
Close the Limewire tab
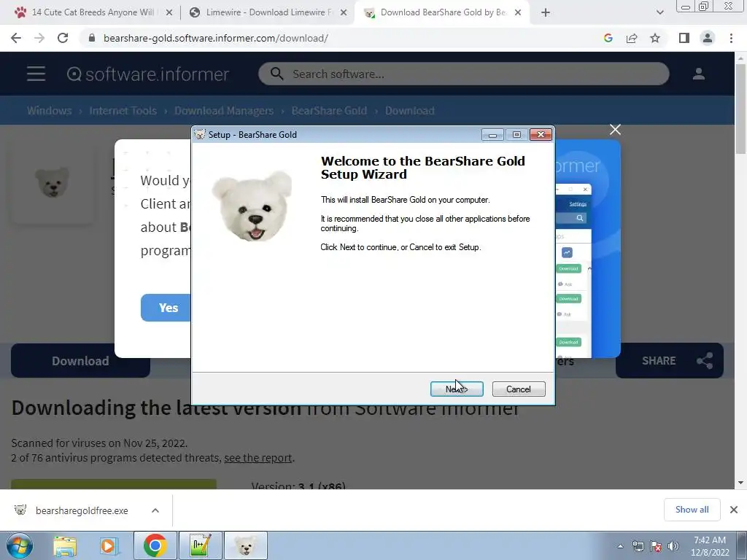[x=344, y=12]
